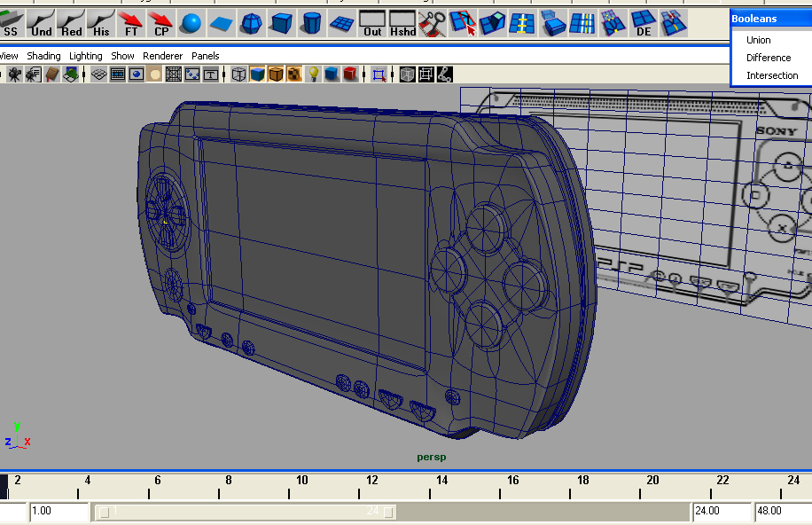Open the Panels menu
This screenshot has width=812, height=525.
[206, 56]
